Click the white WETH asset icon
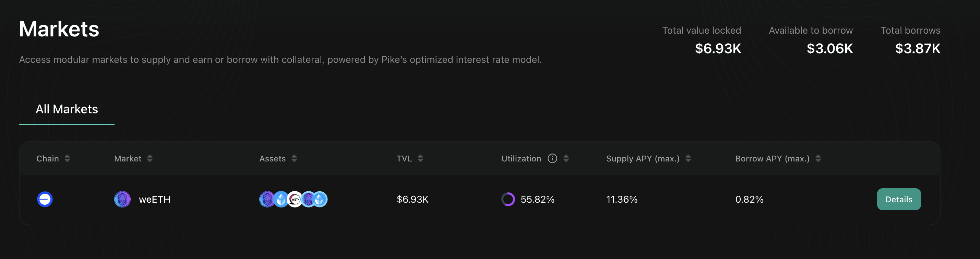Image resolution: width=980 pixels, height=259 pixels. (295, 199)
